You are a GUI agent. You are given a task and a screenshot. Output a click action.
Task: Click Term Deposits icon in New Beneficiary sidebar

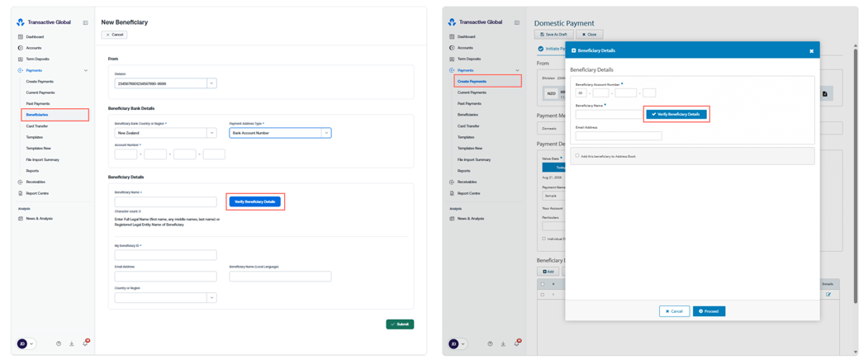[20, 59]
